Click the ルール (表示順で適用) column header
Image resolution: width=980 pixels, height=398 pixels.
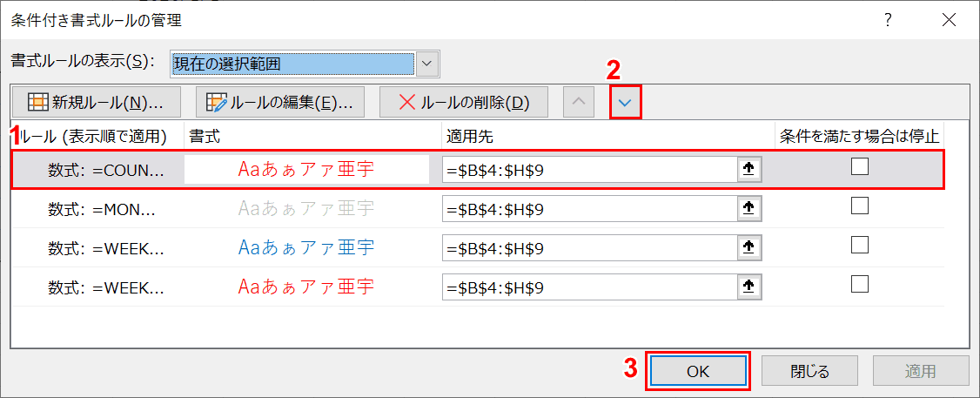click(97, 137)
